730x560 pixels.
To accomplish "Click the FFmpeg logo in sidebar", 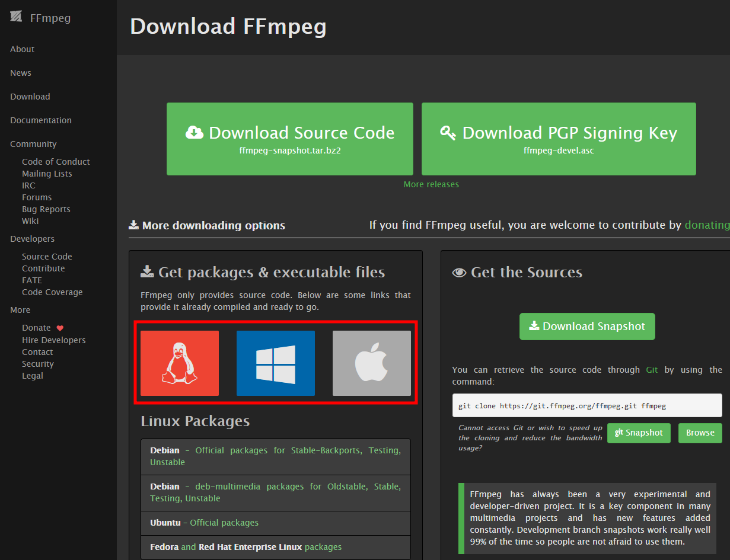I will tap(16, 17).
